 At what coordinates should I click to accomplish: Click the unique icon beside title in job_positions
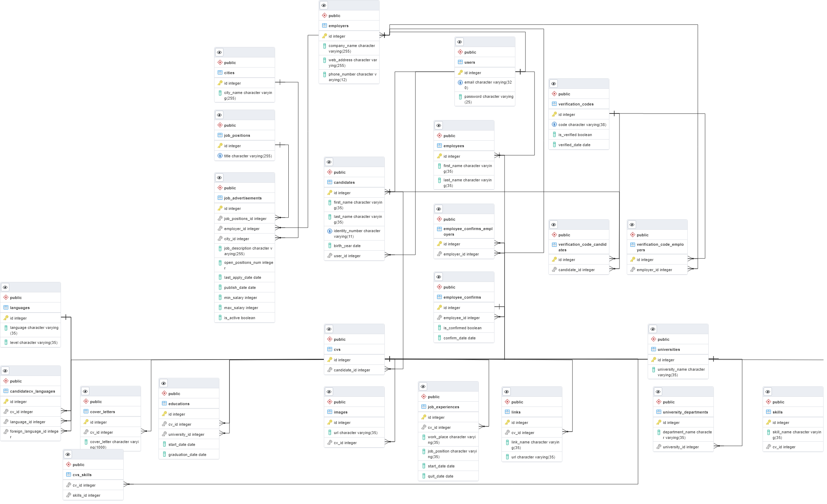(x=219, y=156)
